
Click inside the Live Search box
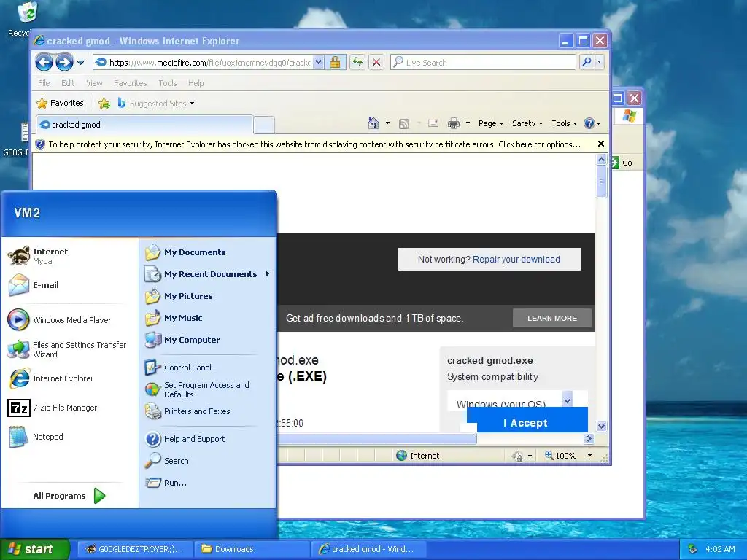(x=483, y=63)
